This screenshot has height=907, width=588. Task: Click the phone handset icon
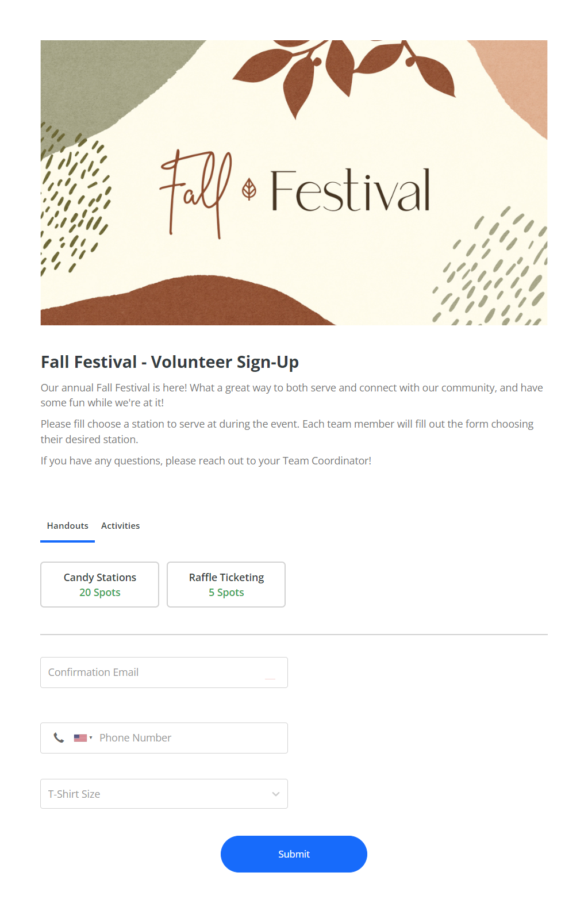(59, 737)
